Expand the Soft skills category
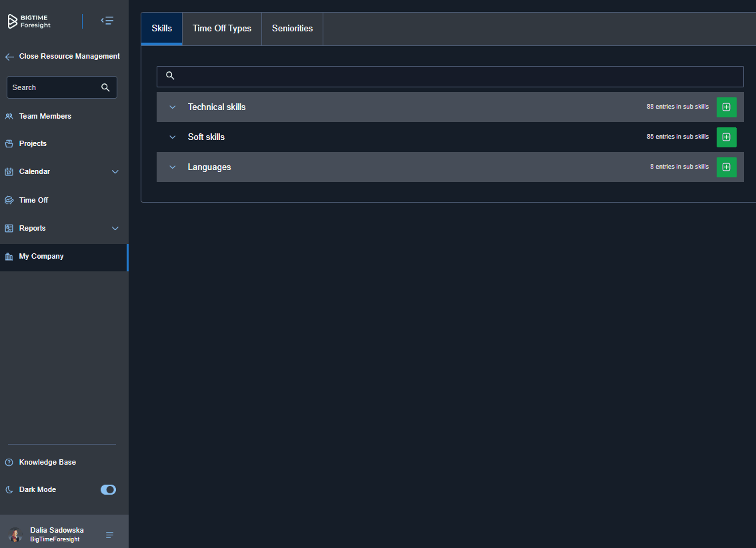756x548 pixels. [173, 137]
